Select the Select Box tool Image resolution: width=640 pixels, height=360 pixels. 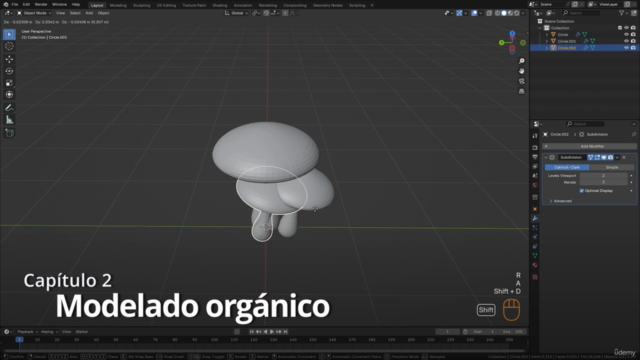[x=9, y=34]
